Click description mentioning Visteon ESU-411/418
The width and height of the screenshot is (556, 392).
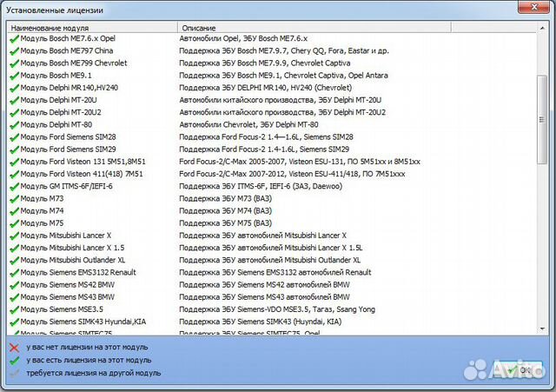tap(292, 174)
